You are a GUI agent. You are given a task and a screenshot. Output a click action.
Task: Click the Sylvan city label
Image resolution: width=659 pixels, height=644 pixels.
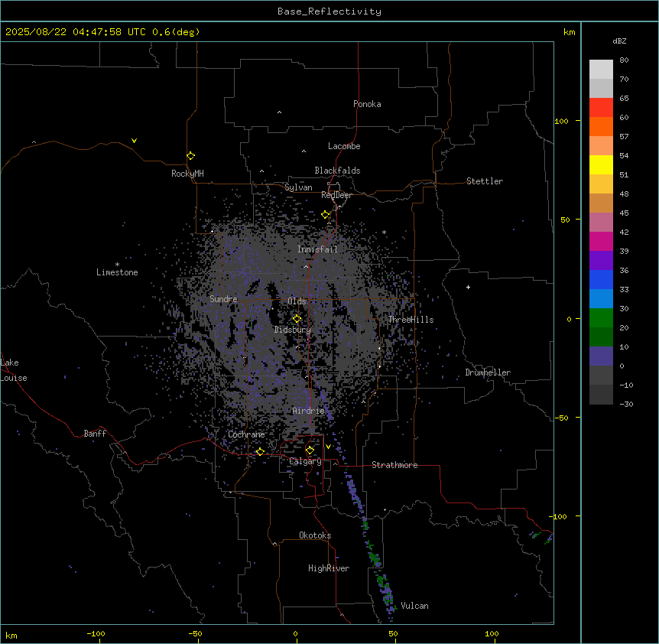point(298,187)
